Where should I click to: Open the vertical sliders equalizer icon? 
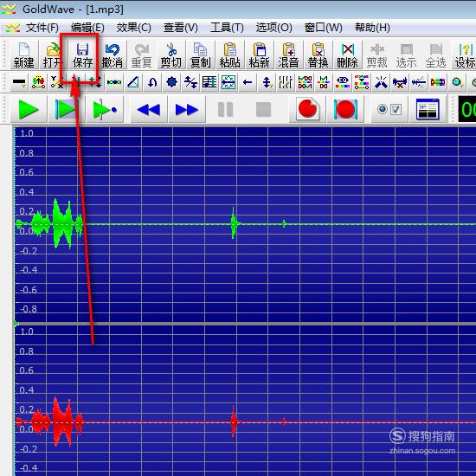pos(286,82)
